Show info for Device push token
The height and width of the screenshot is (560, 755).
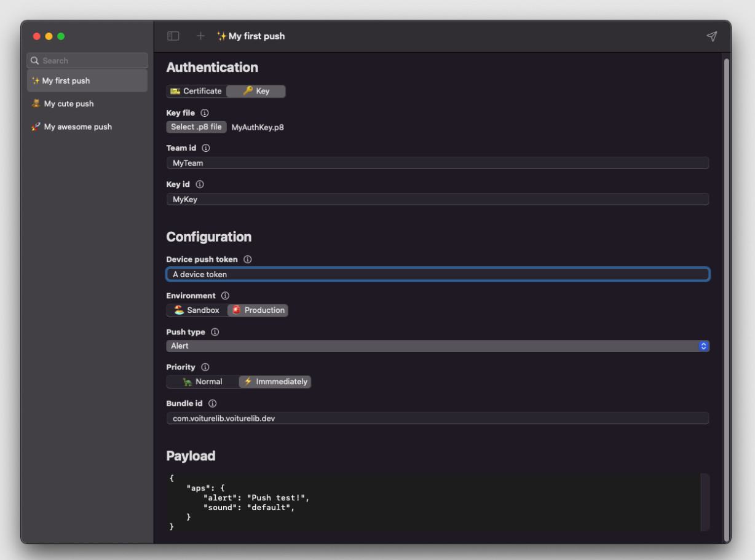click(248, 259)
